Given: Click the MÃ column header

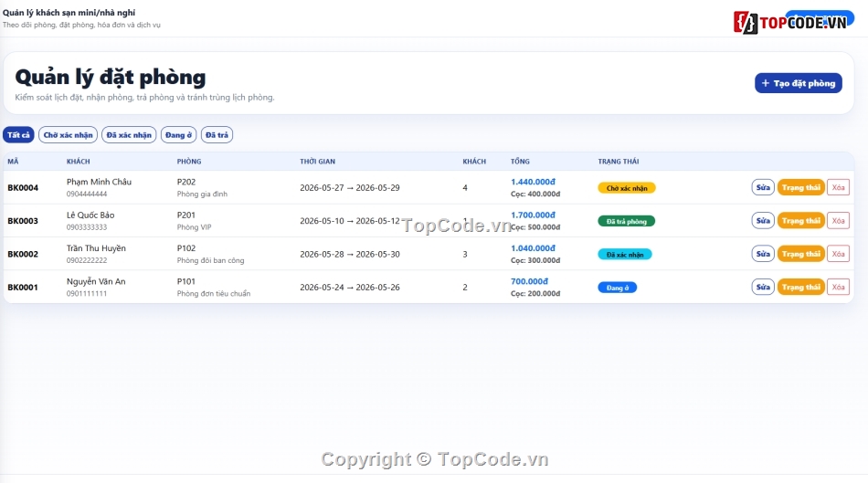Looking at the screenshot, I should (x=13, y=162).
